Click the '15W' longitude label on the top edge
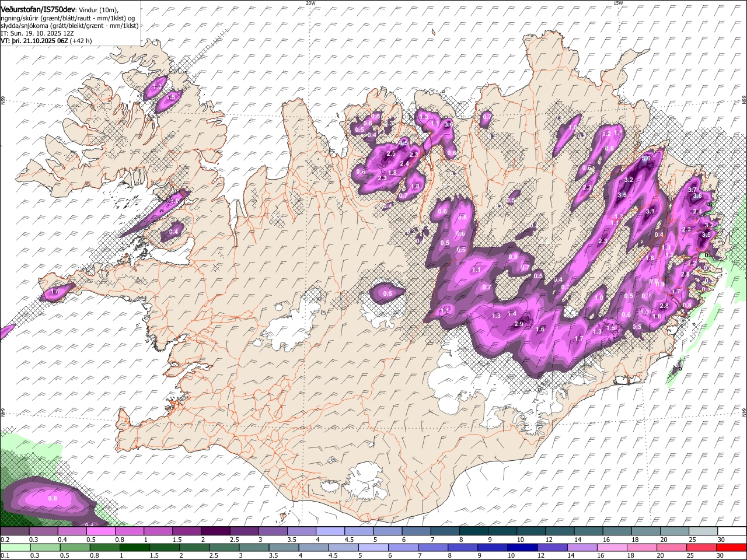Viewport: 747px width, 560px height. (618, 3)
